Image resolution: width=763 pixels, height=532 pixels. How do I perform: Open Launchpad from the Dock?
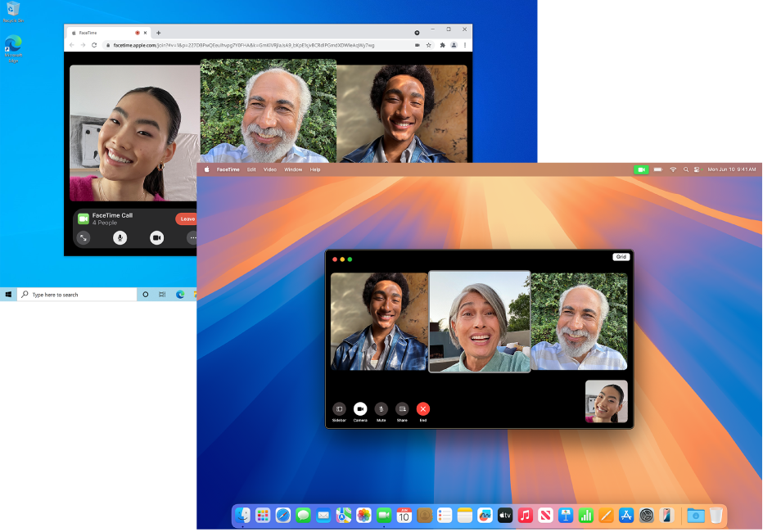[x=263, y=515]
